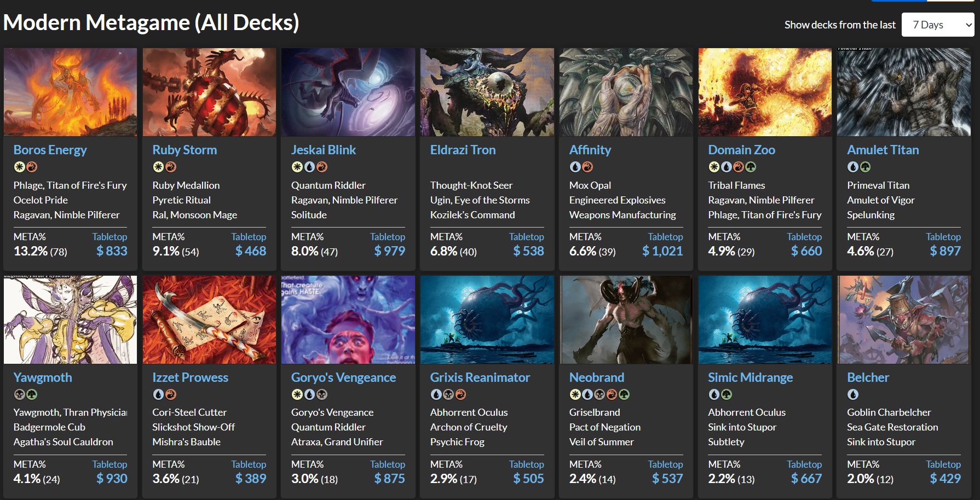Click the 'Thought-Knot Seer' card name

471,185
